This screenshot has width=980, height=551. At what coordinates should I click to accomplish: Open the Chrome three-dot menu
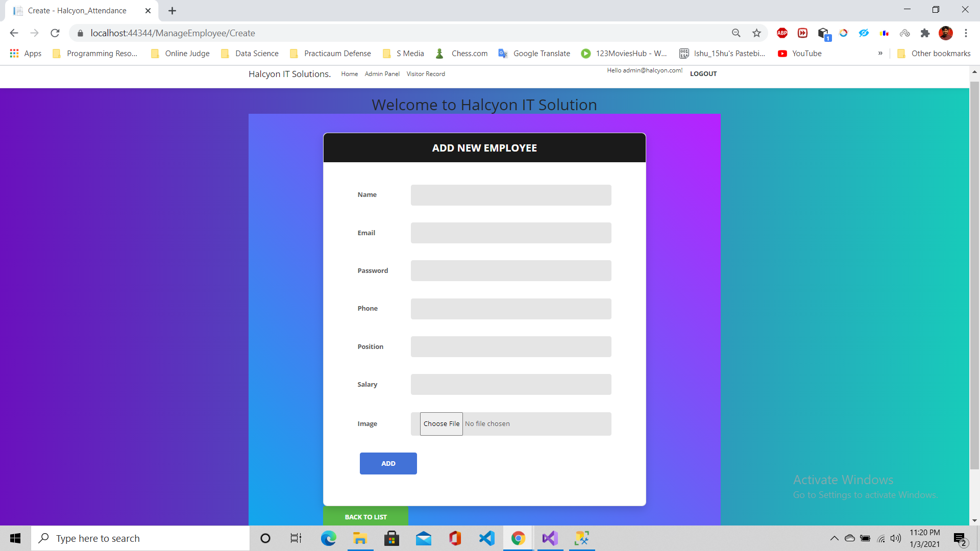tap(966, 33)
